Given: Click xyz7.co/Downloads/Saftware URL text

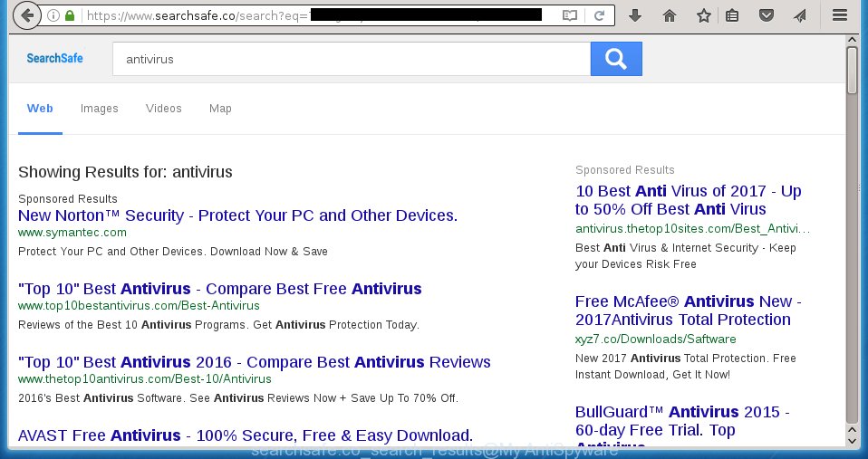Looking at the screenshot, I should (655, 339).
